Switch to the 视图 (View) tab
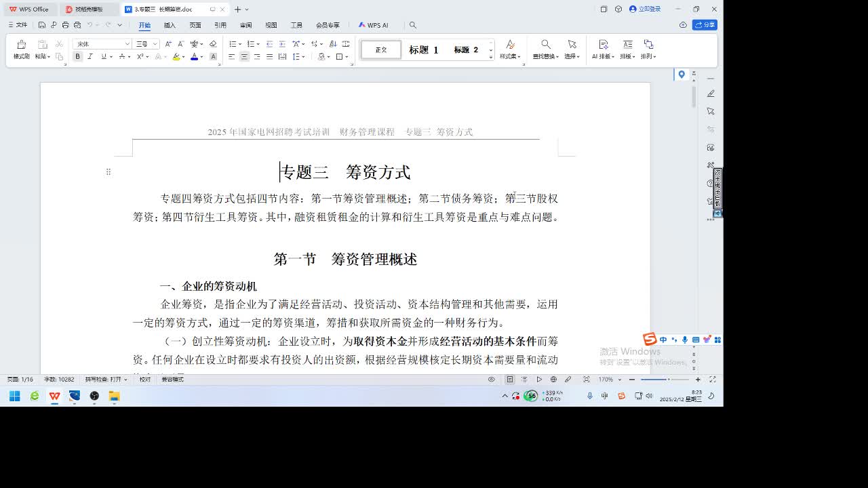 271,25
